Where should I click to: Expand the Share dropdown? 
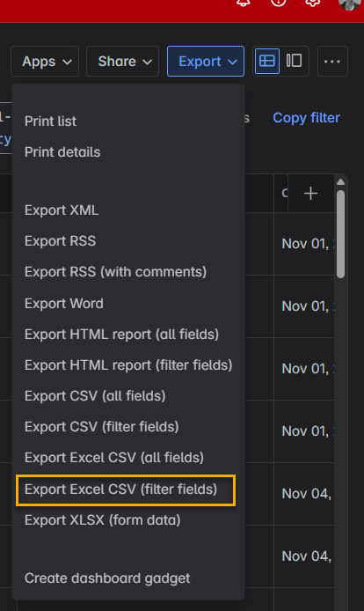click(122, 61)
